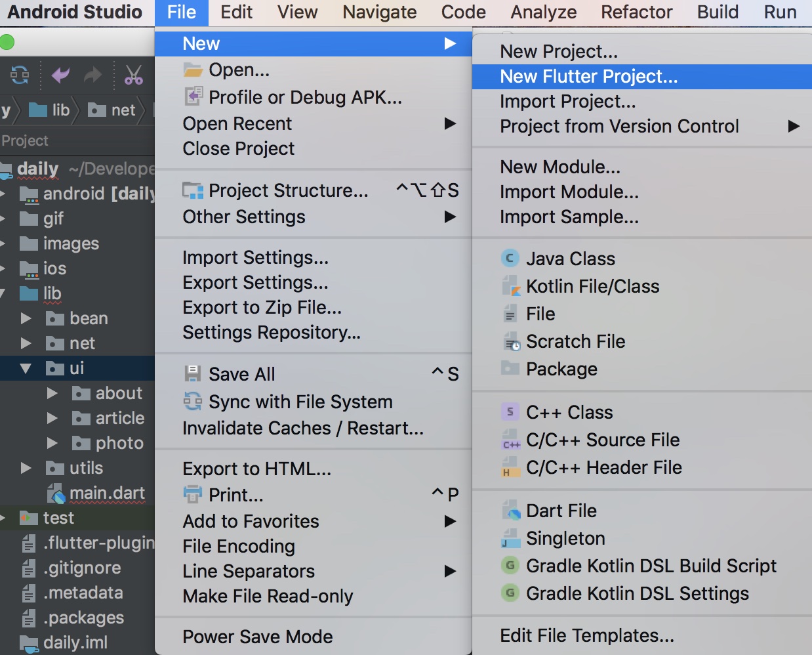The width and height of the screenshot is (812, 655).
Task: Select Invalidate Caches / Restart
Action: tap(314, 428)
